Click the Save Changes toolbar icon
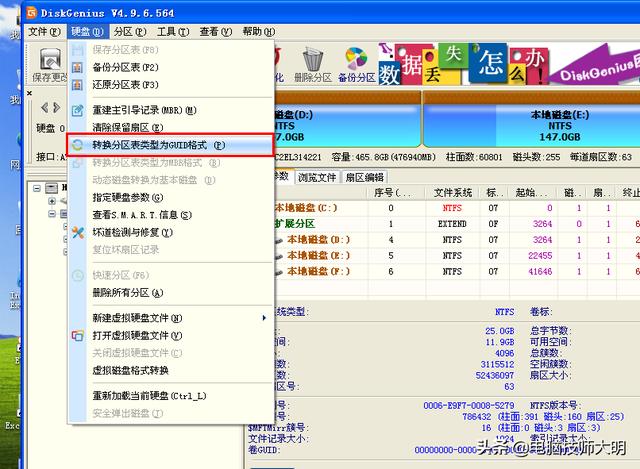 coord(50,60)
